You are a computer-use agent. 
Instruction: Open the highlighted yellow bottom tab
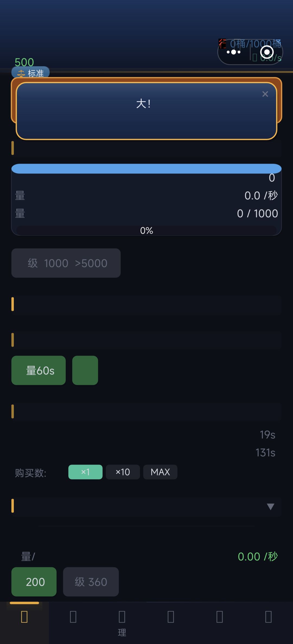(x=24, y=617)
